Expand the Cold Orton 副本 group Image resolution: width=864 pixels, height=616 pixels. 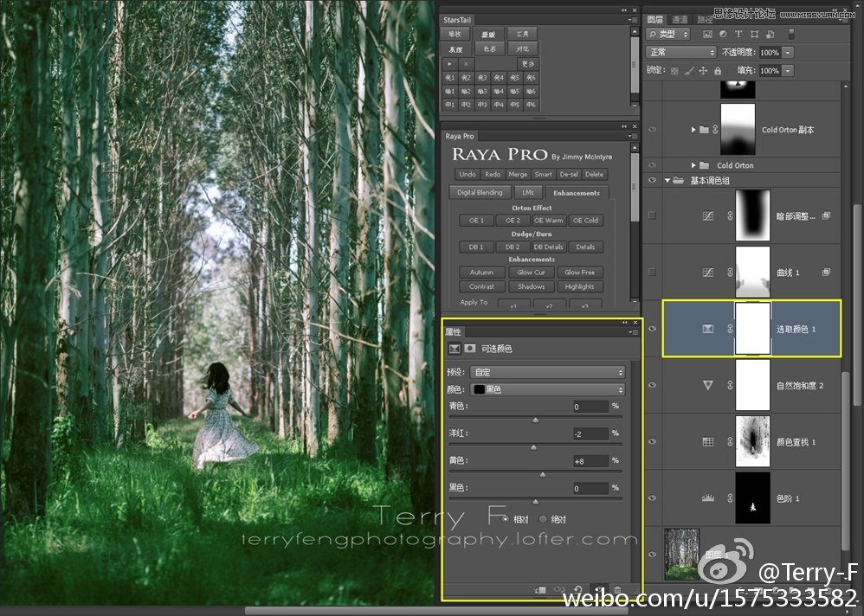[x=693, y=130]
